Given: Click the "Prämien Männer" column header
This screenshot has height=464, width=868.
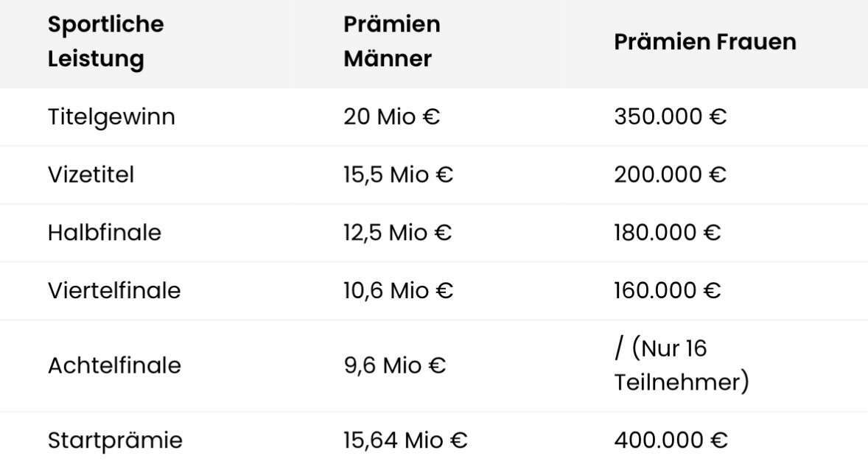Looking at the screenshot, I should tap(391, 41).
